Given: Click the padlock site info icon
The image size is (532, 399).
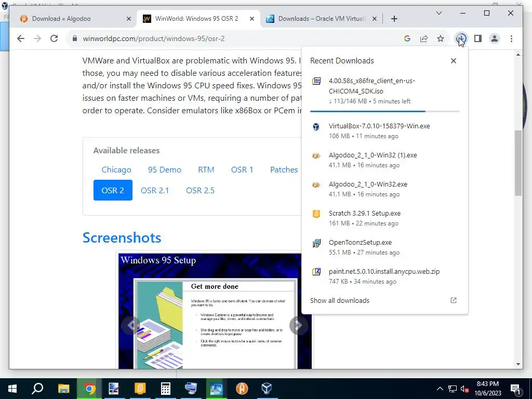Looking at the screenshot, I should [x=75, y=38].
